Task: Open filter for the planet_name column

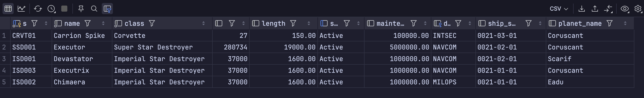Action: (610, 23)
